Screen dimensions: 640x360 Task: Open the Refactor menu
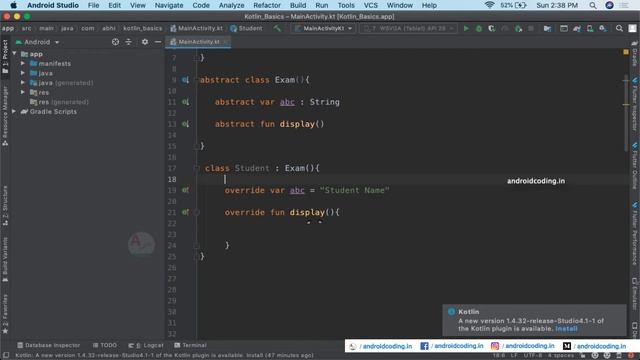point(267,5)
